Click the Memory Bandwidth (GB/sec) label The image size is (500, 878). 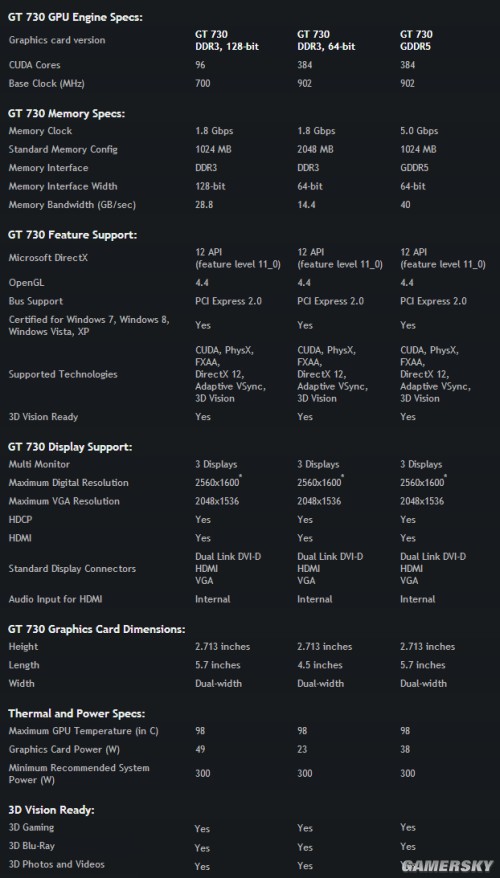72,205
